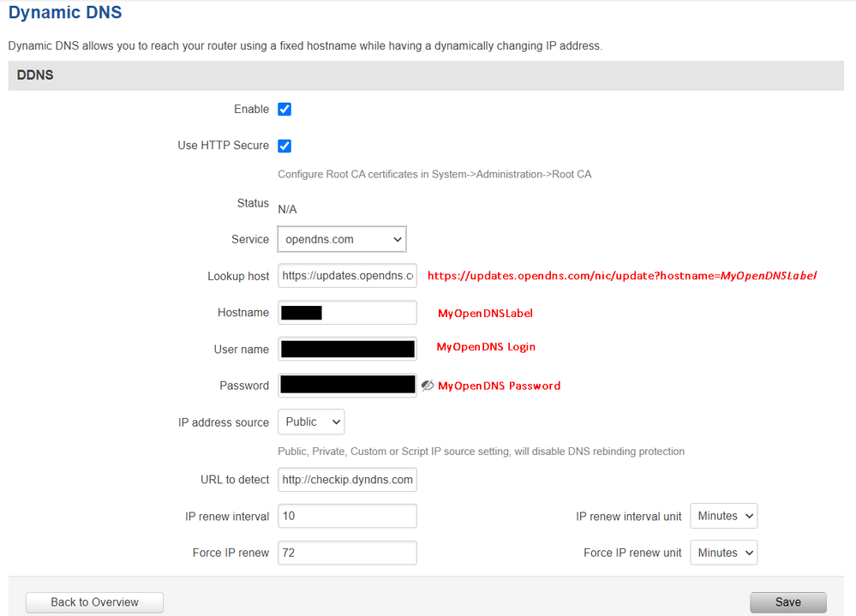
Task: Toggle the Use HTTP Secure checkbox
Action: [284, 146]
